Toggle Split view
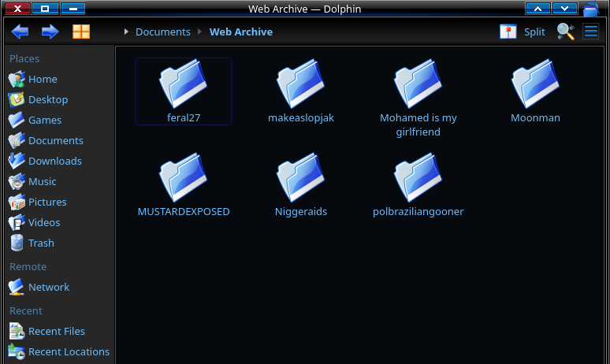 point(523,32)
